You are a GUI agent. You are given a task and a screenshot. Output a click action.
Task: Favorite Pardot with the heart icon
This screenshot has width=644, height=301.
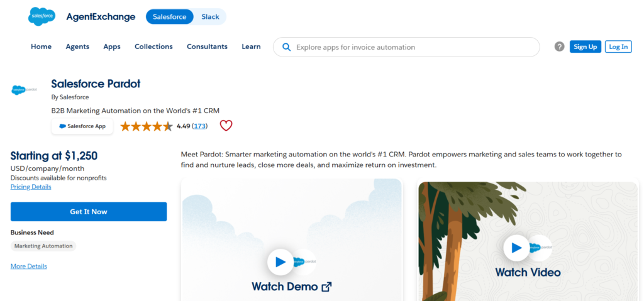coord(226,126)
